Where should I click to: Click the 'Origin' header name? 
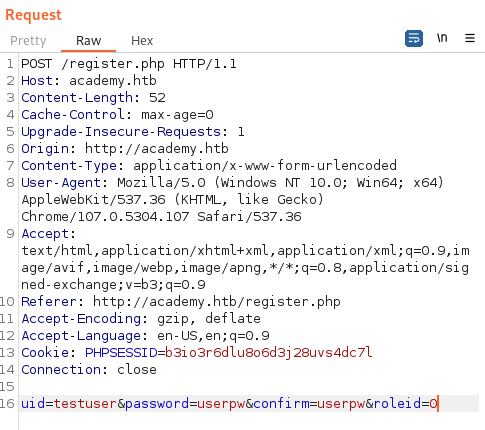(45, 149)
